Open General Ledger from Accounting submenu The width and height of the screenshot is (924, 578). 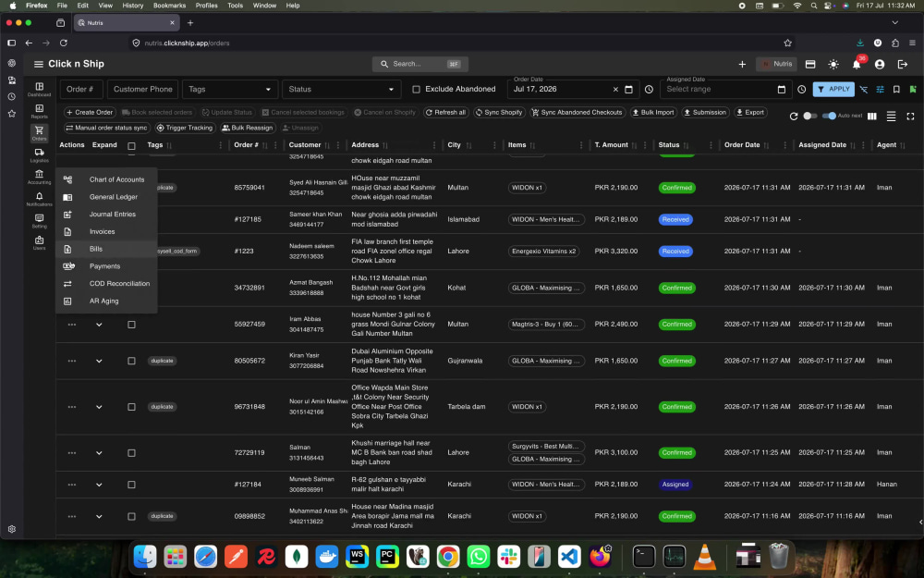[x=106, y=197]
